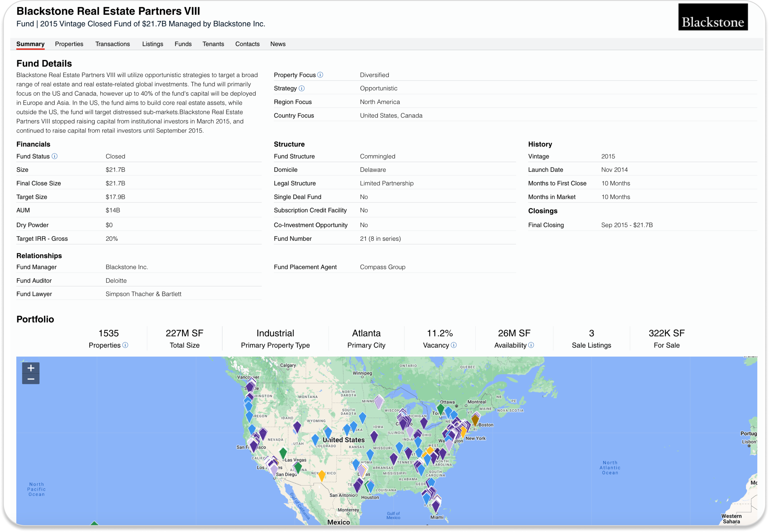Go to the News tab
Image resolution: width=769 pixels, height=532 pixels.
pyautogui.click(x=278, y=44)
